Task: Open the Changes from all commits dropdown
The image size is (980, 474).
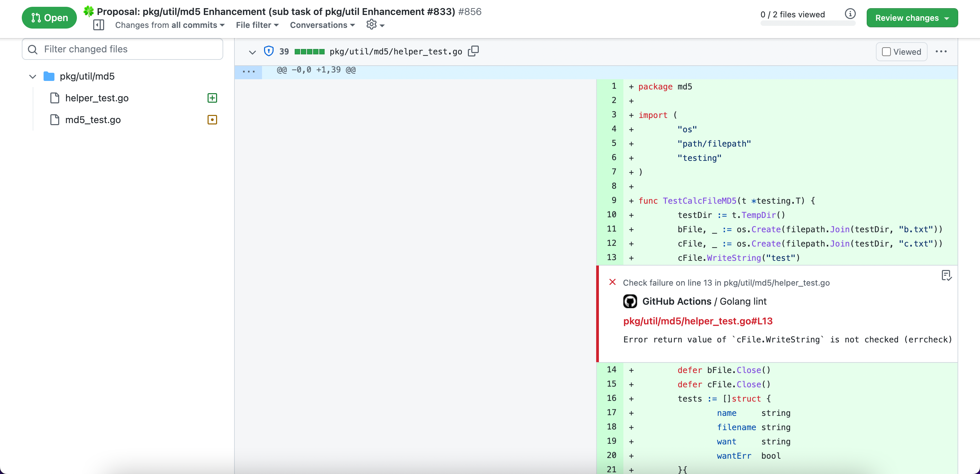Action: pyautogui.click(x=170, y=25)
